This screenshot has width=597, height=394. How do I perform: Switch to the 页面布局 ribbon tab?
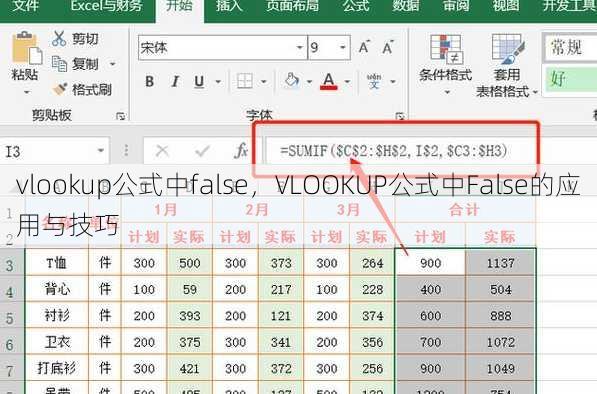click(x=292, y=5)
